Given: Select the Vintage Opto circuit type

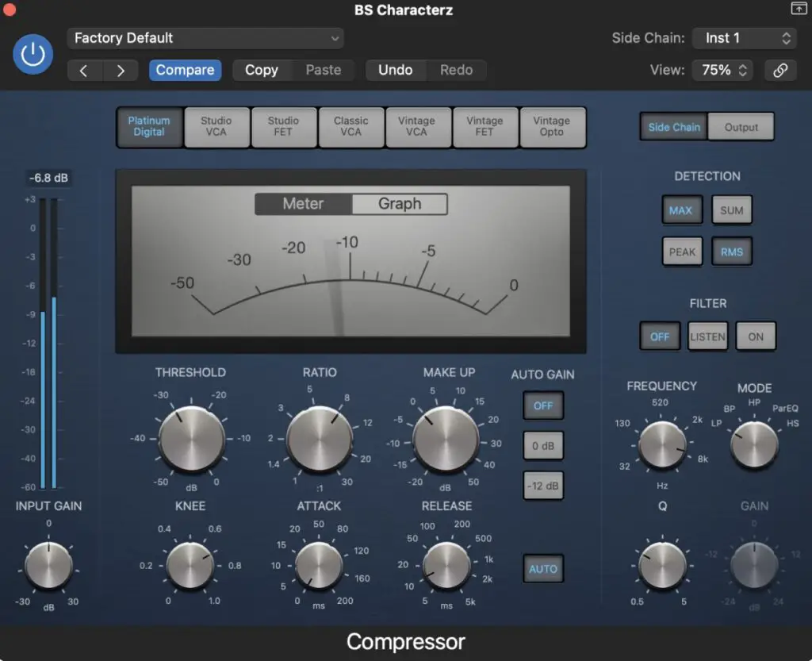Looking at the screenshot, I should click(x=553, y=127).
